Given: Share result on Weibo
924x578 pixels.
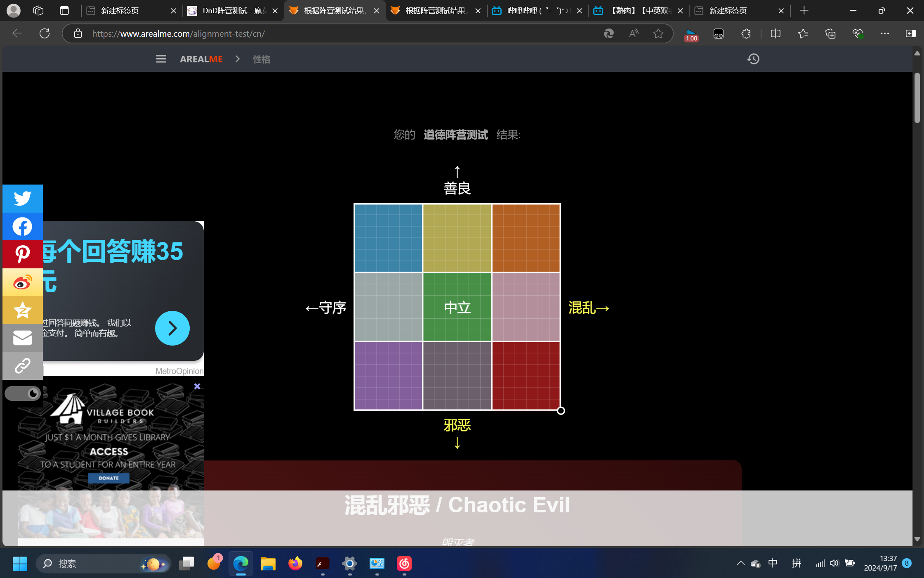Looking at the screenshot, I should (x=22, y=282).
